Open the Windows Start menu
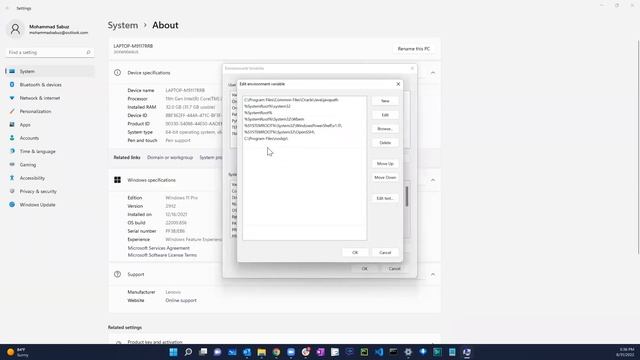 click(x=173, y=352)
